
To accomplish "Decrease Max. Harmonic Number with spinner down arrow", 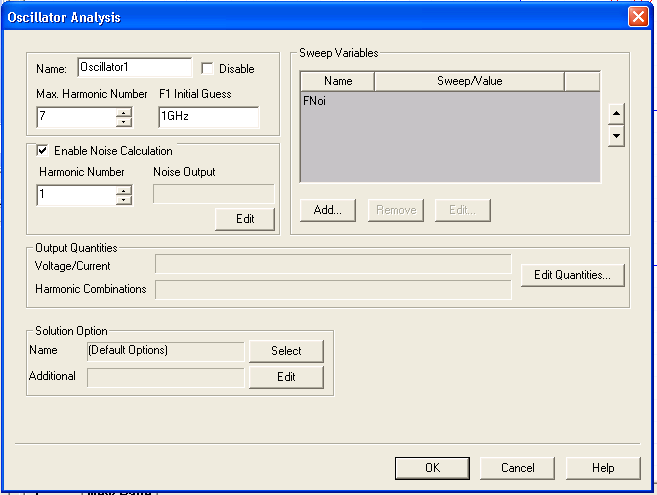I will click(x=124, y=123).
